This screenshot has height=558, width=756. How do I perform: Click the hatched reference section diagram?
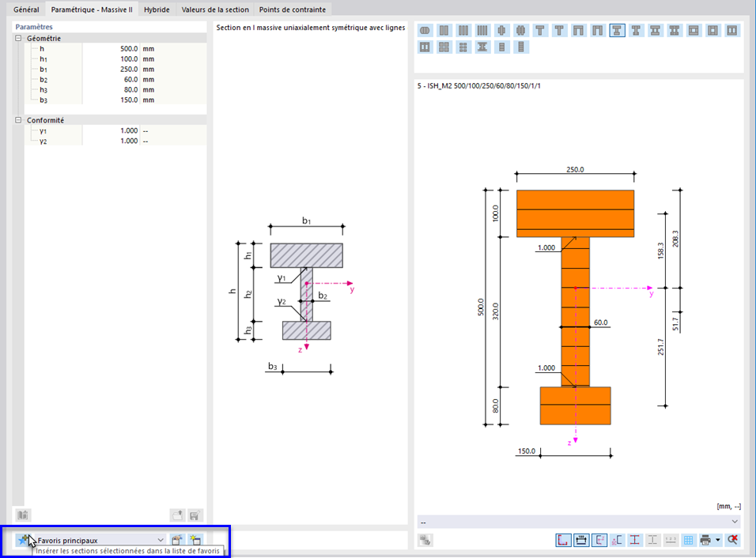(x=306, y=292)
